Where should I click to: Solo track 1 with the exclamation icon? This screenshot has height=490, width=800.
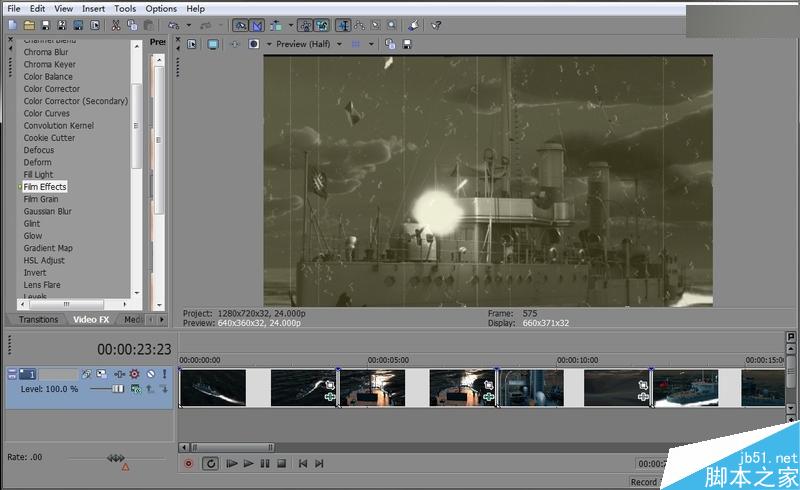[164, 374]
